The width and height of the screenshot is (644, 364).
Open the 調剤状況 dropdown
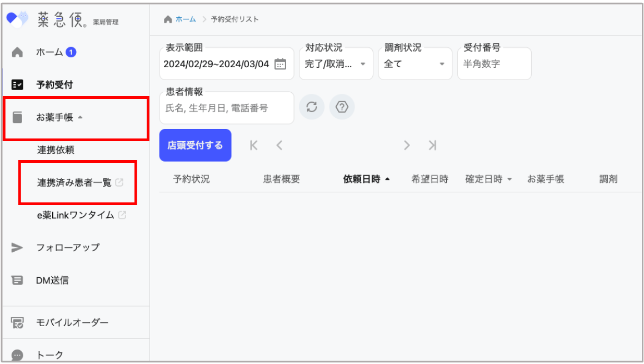point(415,64)
